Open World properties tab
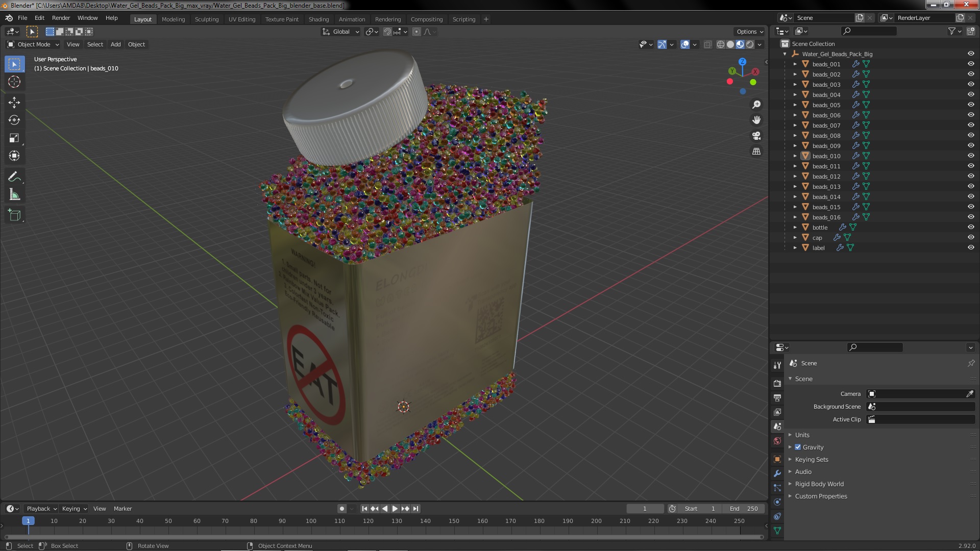The image size is (980, 551). (777, 441)
